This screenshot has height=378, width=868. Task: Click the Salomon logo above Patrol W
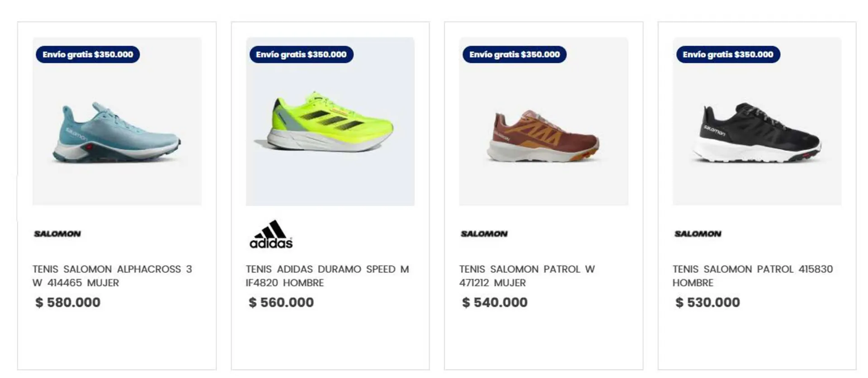(484, 234)
